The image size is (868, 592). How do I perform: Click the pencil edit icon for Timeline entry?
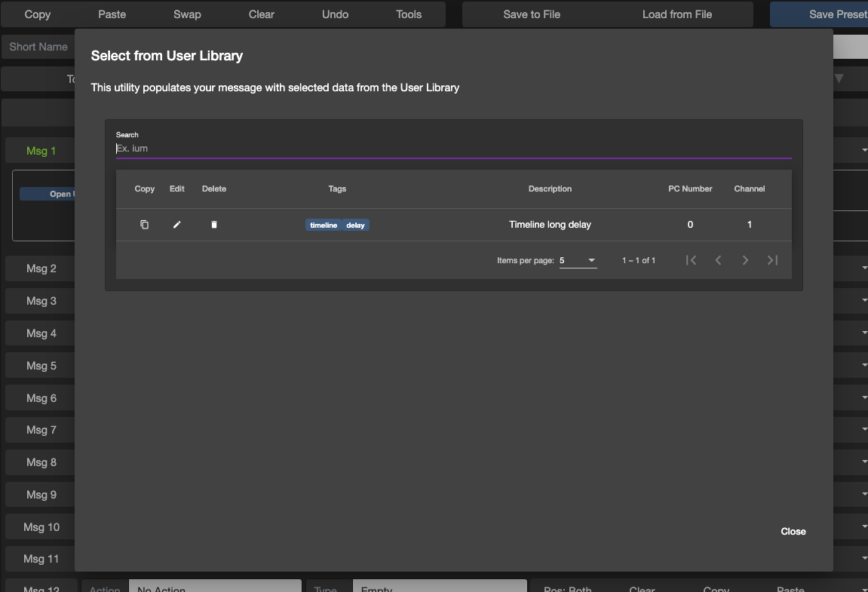pyautogui.click(x=177, y=225)
